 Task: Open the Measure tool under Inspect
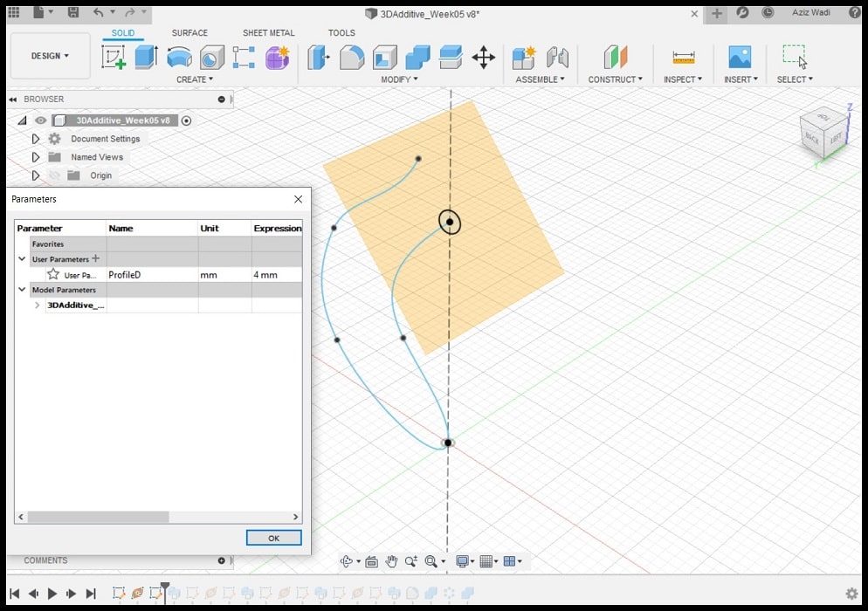click(x=683, y=58)
